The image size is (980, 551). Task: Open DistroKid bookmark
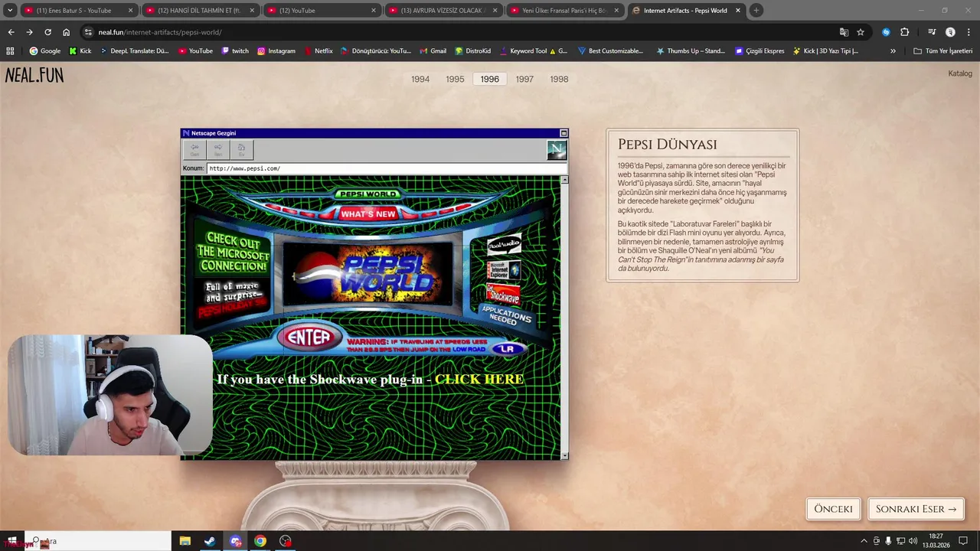[472, 51]
